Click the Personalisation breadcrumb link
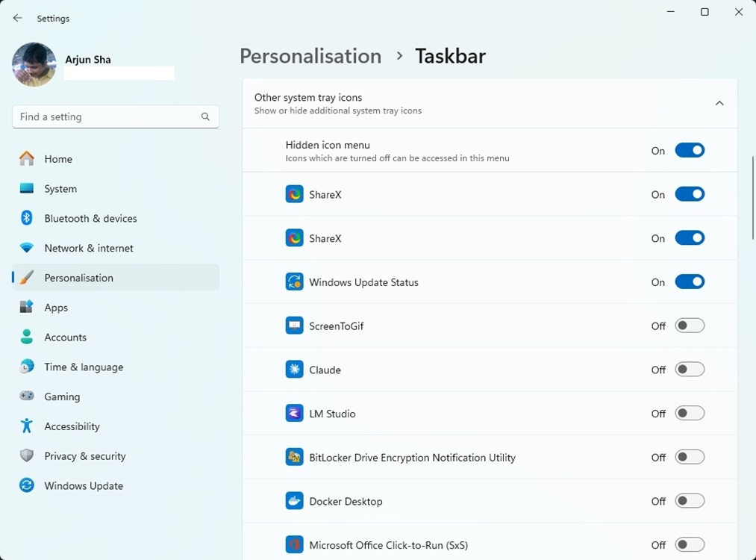 click(x=310, y=56)
